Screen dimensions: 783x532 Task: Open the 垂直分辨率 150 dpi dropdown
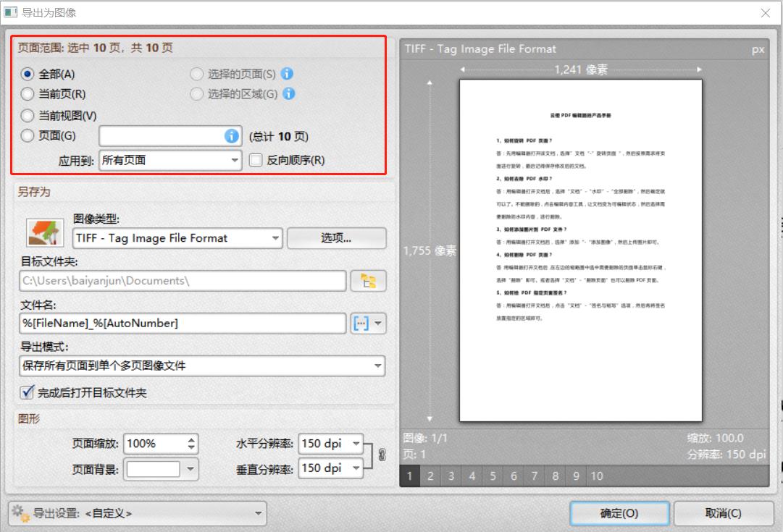(x=330, y=468)
